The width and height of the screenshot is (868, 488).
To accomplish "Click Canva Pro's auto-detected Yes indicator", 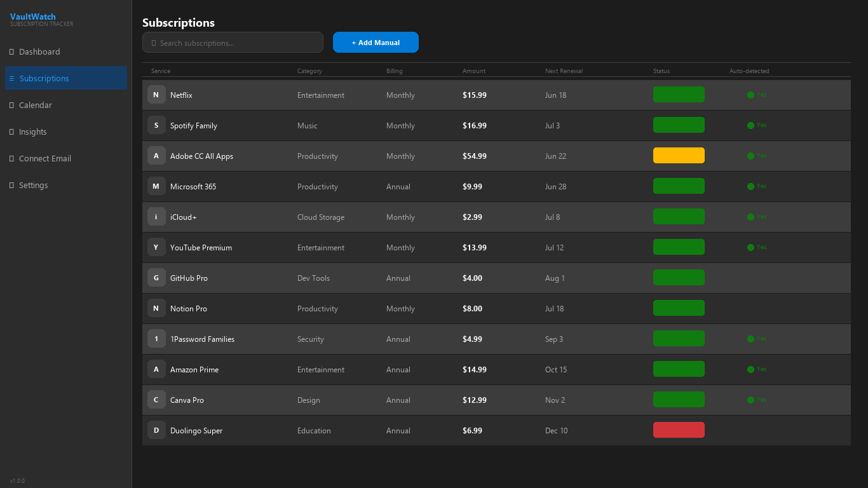I will [x=757, y=400].
